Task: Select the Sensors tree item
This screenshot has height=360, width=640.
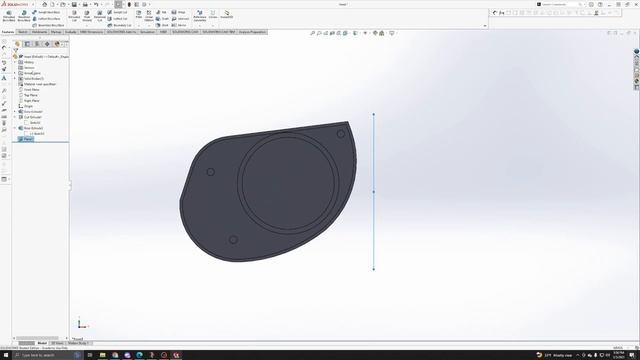Action: pyautogui.click(x=27, y=68)
